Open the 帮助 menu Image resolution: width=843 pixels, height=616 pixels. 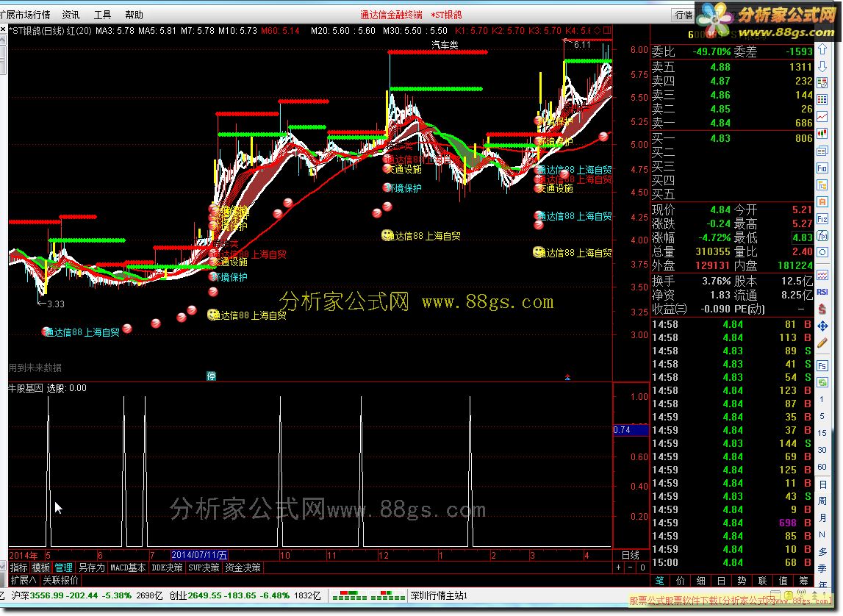pyautogui.click(x=134, y=15)
